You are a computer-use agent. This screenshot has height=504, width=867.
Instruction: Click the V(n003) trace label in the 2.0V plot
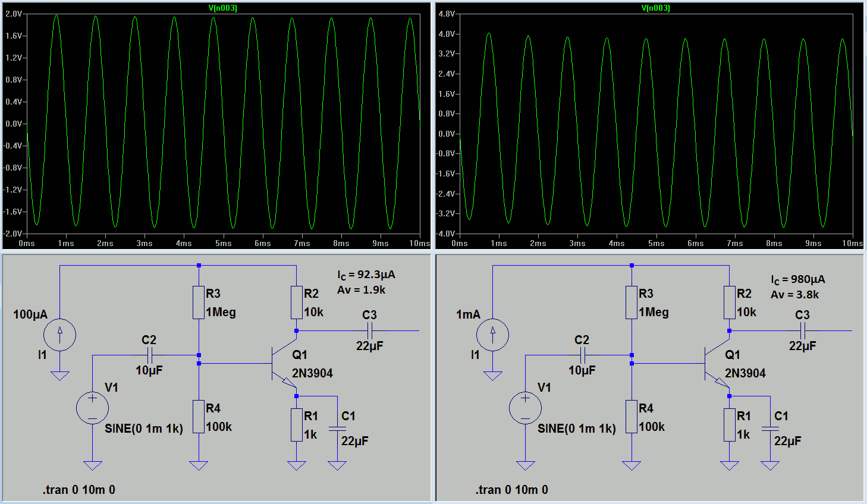(223, 8)
